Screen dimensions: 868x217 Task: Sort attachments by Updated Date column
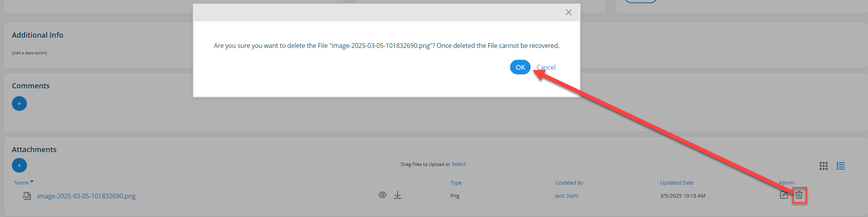(677, 183)
